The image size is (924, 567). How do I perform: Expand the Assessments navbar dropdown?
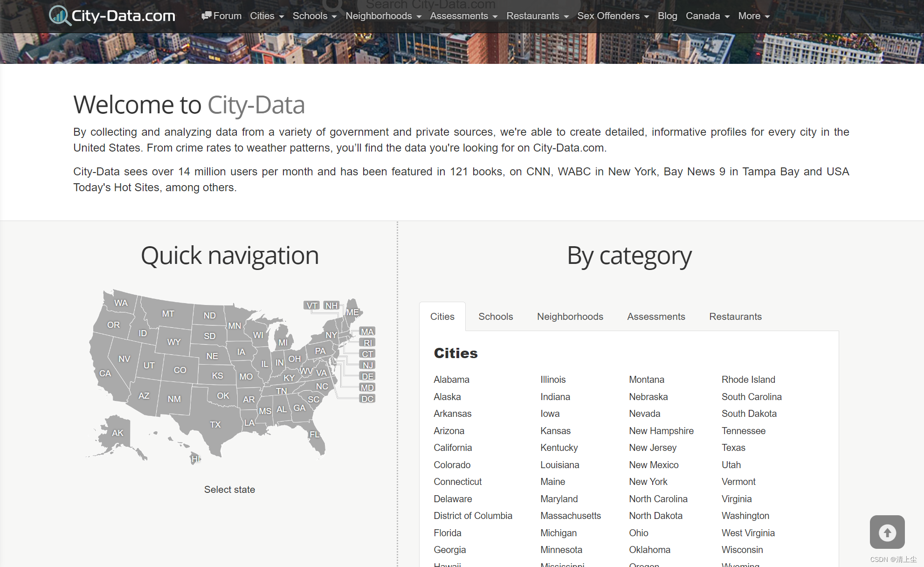click(463, 16)
